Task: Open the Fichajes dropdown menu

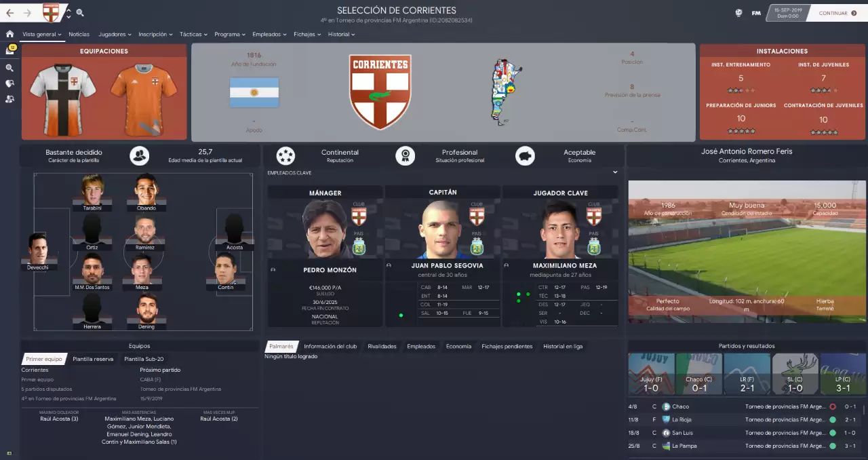Action: (307, 34)
